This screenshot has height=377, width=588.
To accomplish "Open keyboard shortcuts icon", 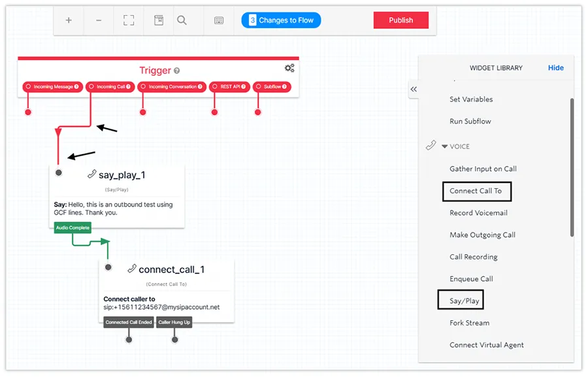I will pos(219,20).
